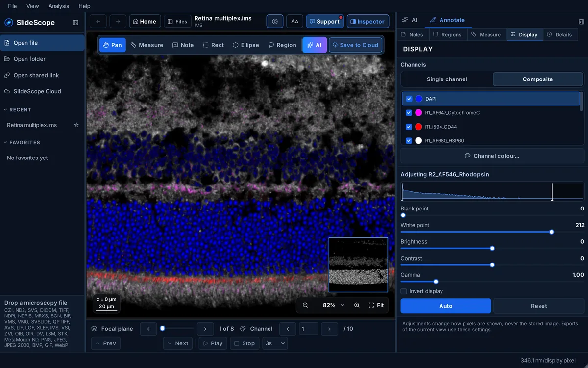
Task: Play the focal plane sequence
Action: [213, 343]
